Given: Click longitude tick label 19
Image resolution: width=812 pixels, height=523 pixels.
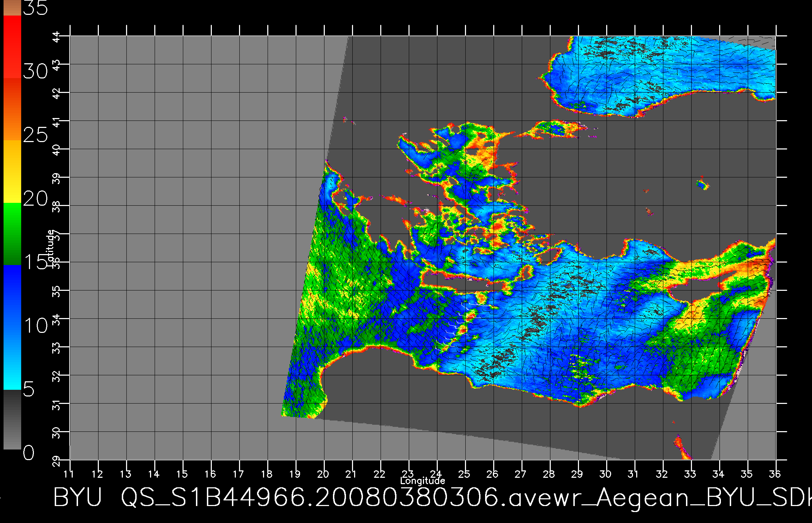Looking at the screenshot, I should coord(295,474).
